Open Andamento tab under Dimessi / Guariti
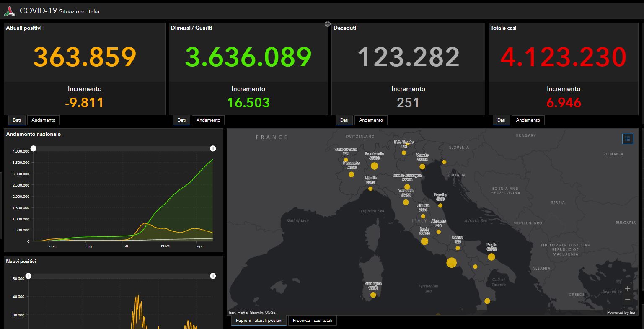The image size is (644, 329). (x=208, y=120)
